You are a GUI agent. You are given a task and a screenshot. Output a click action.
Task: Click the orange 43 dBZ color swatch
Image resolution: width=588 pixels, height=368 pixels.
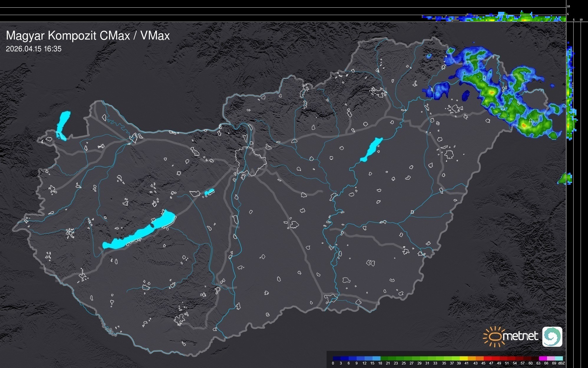[x=479, y=358]
